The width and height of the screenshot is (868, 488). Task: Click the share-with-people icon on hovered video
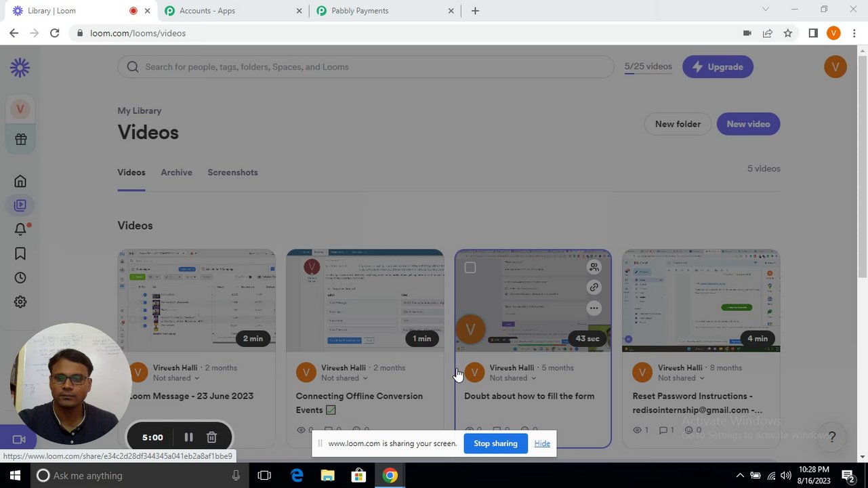pos(594,267)
